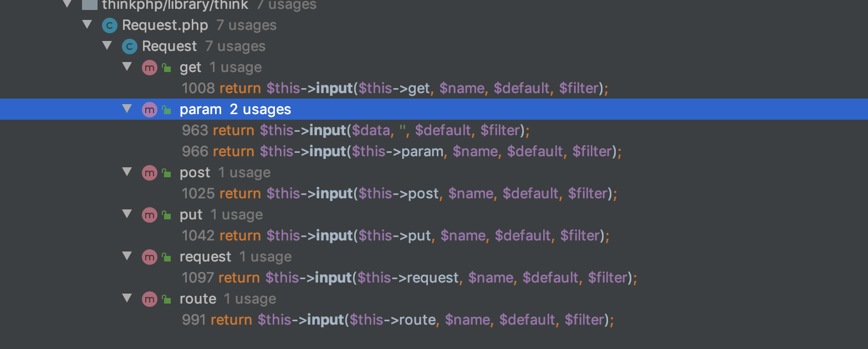This screenshot has height=349, width=868.
Task: Click the lock icon next to post
Action: 166,172
